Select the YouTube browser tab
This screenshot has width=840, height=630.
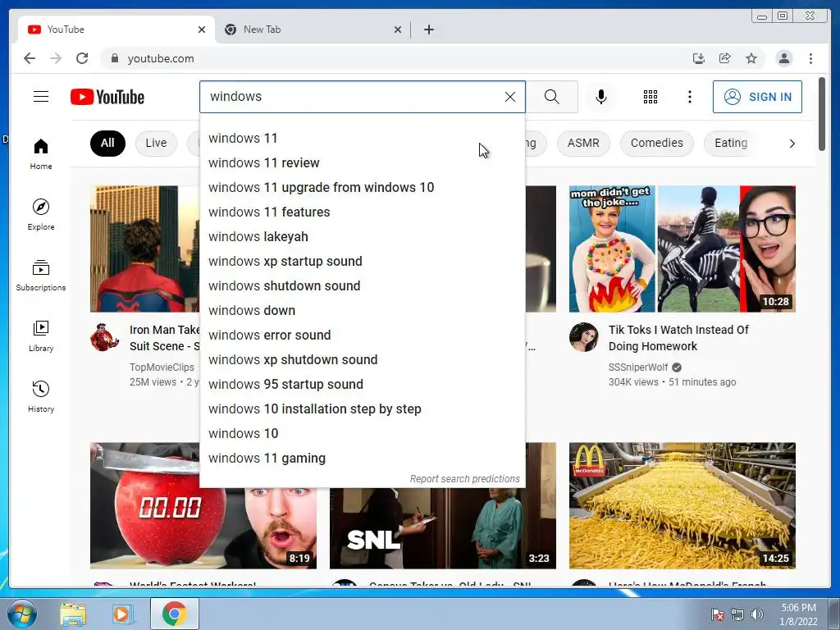coord(116,30)
